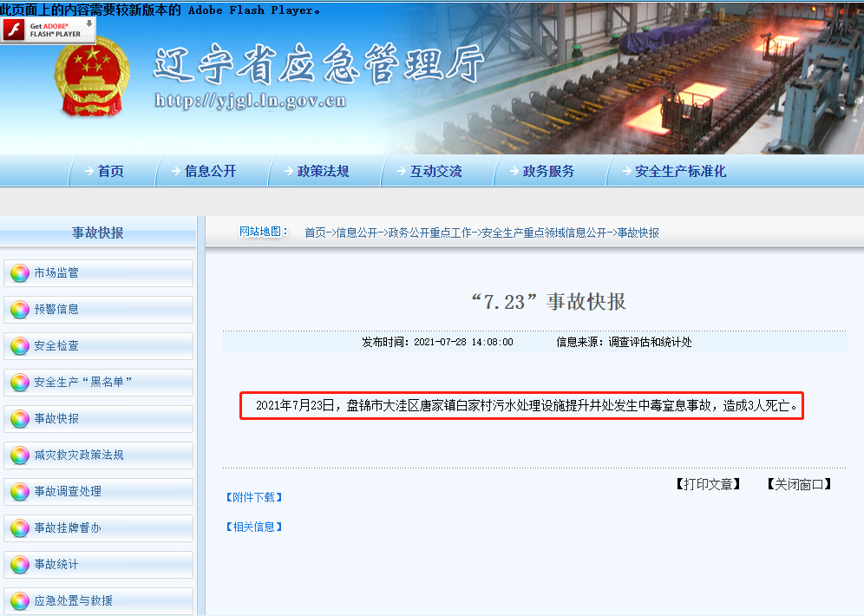Open the 安全生产标准化 navigation item
This screenshot has width=864, height=616.
point(680,172)
